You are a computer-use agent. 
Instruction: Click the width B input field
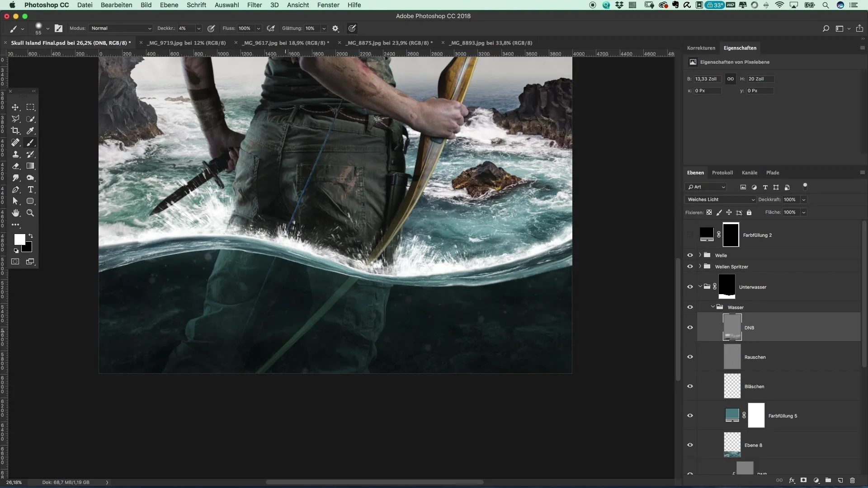click(x=708, y=79)
